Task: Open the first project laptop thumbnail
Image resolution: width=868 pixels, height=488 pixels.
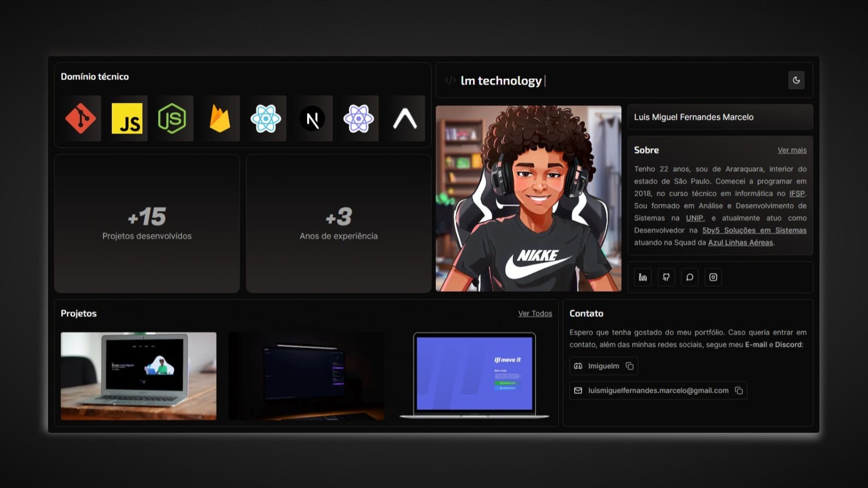Action: pyautogui.click(x=139, y=376)
